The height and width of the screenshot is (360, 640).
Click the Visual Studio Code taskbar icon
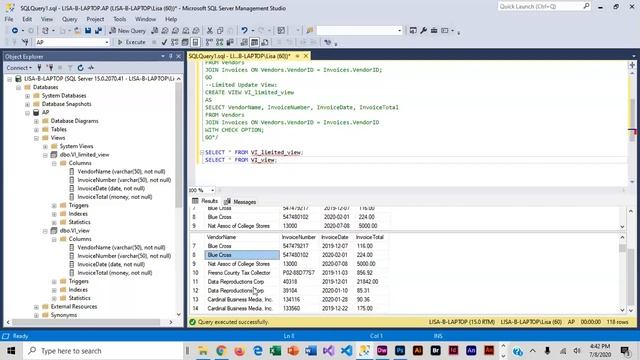346,351
